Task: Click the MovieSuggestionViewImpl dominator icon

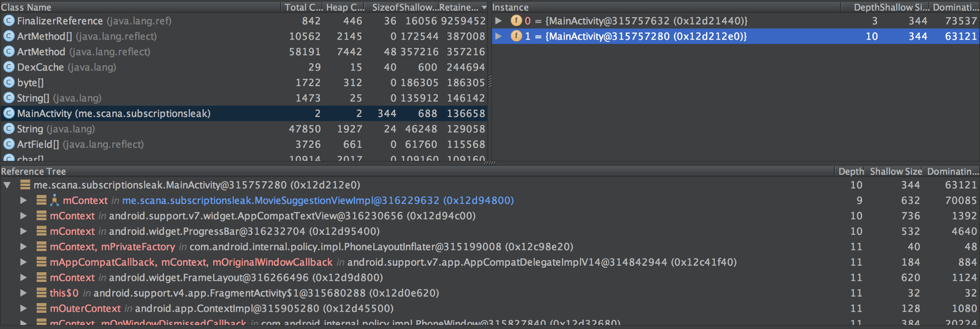Action: click(x=54, y=200)
